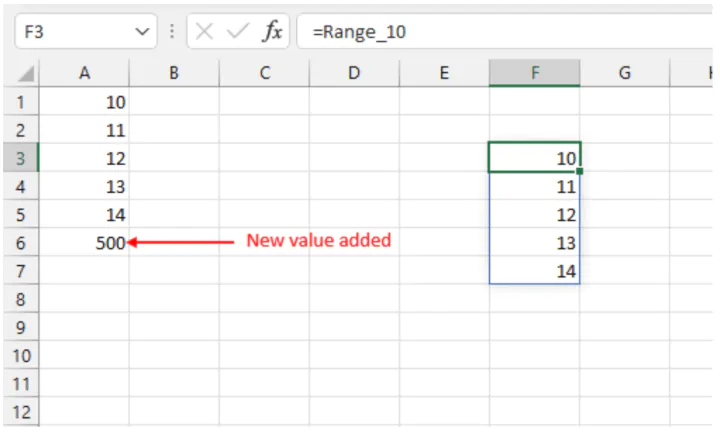Click cell A3 with value 12
The height and width of the screenshot is (433, 720).
point(84,158)
